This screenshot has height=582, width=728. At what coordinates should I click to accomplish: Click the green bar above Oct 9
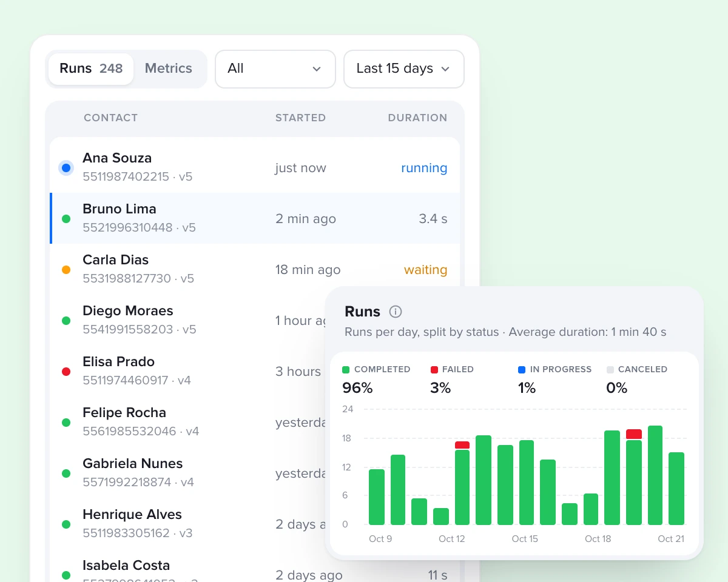(x=377, y=497)
